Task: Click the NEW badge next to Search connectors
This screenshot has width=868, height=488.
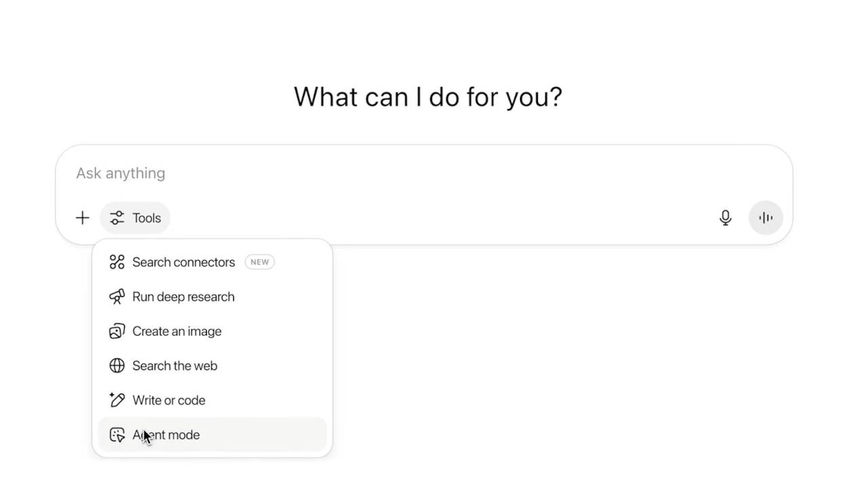Action: (260, 262)
